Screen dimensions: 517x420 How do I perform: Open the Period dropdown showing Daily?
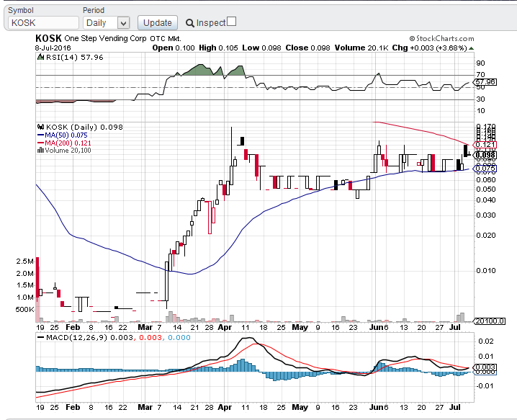coord(106,23)
